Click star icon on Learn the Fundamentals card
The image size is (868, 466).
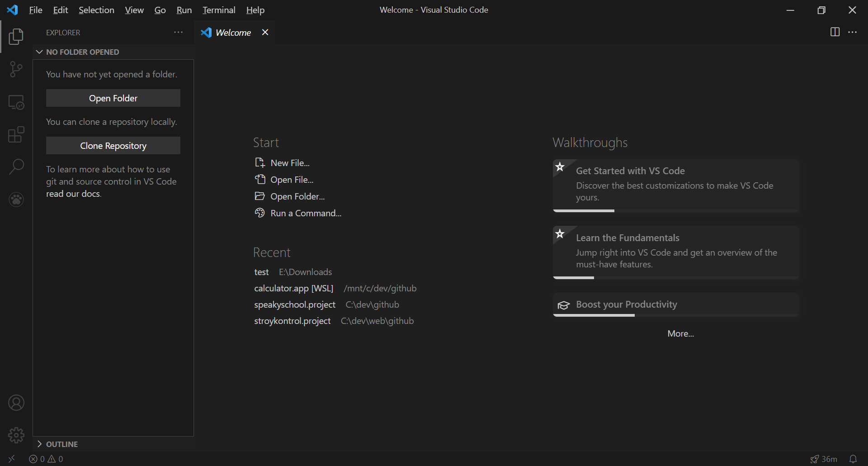click(x=560, y=234)
